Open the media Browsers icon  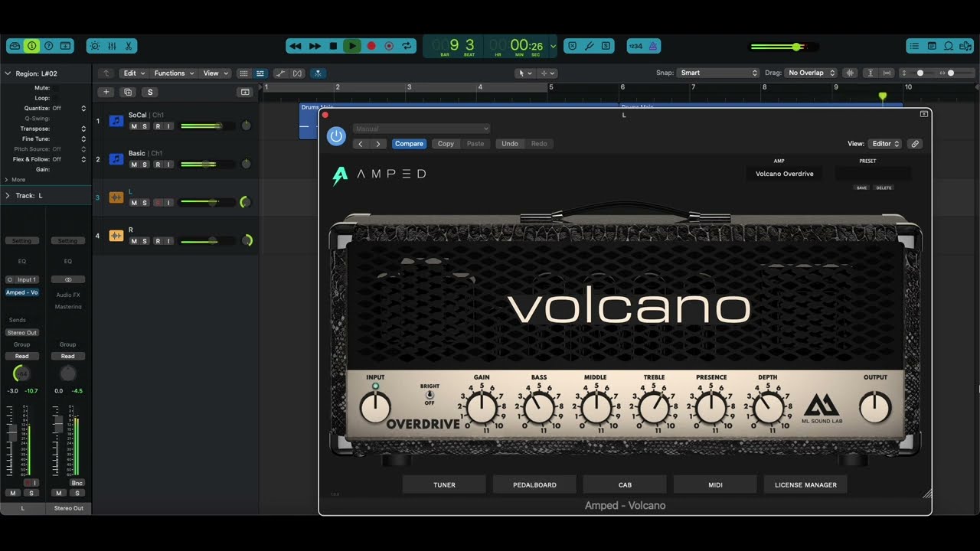pos(965,46)
